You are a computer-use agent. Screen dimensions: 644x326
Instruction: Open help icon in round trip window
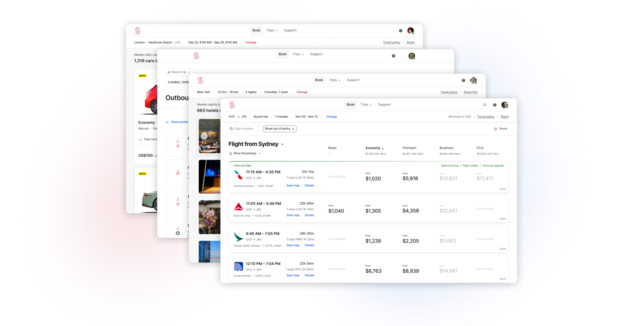[x=394, y=56]
